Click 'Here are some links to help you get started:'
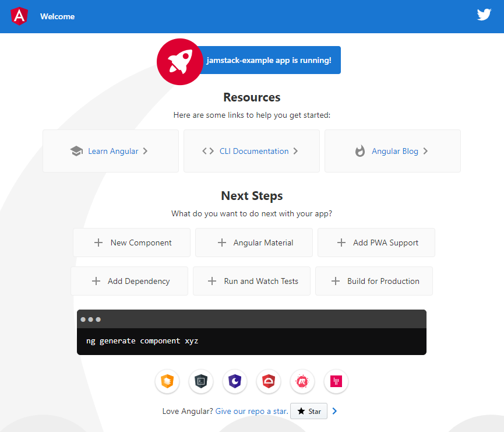The image size is (504, 432). point(252,115)
